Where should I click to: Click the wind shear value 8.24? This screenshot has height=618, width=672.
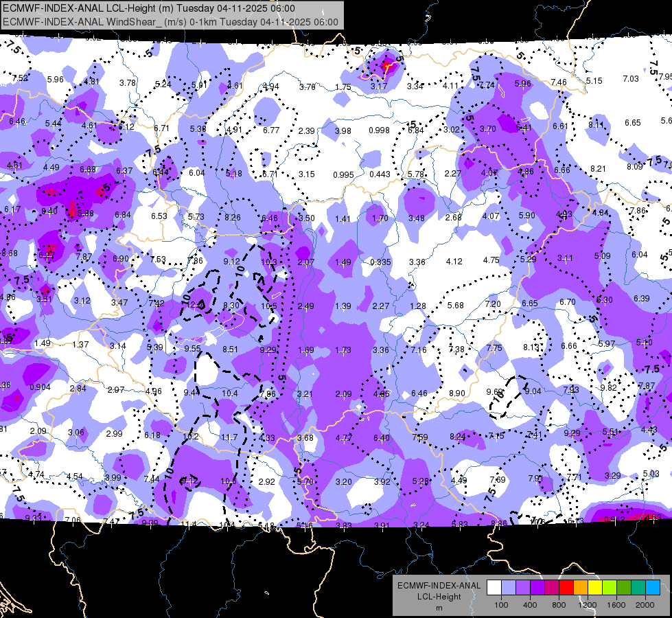[458, 437]
